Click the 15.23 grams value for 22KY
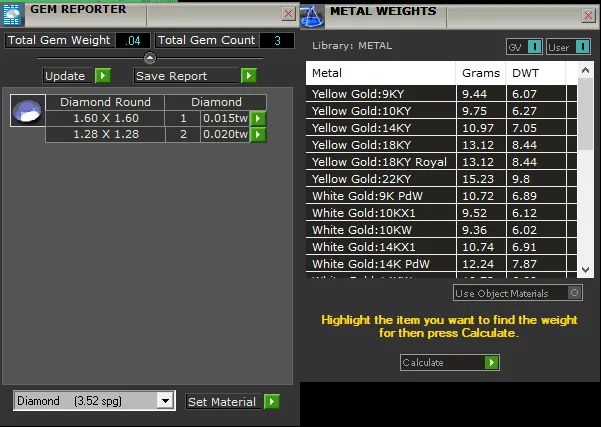 481,179
